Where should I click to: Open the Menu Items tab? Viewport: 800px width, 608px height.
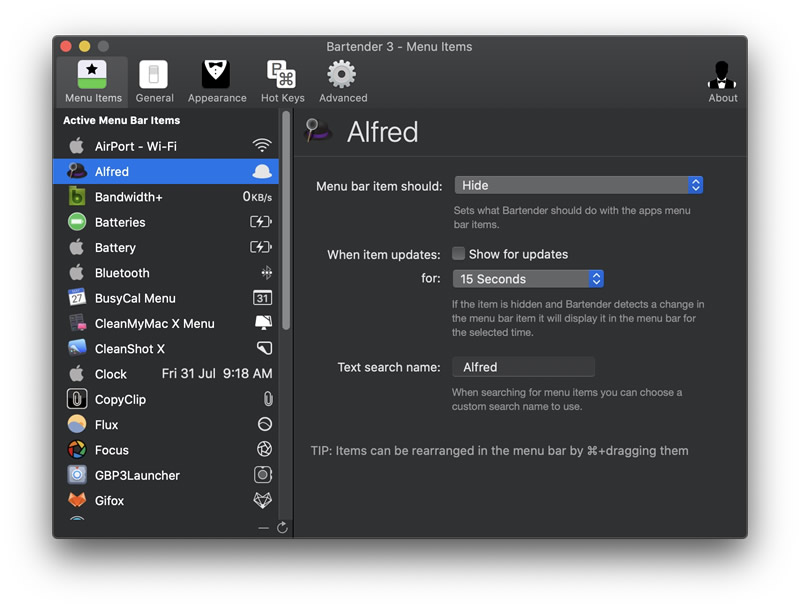pos(93,82)
